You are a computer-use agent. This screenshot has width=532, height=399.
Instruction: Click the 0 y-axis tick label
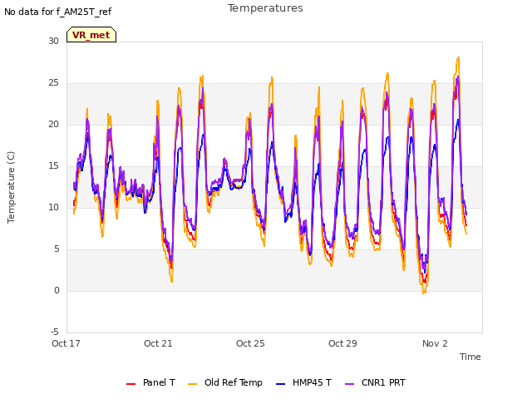tap(57, 290)
